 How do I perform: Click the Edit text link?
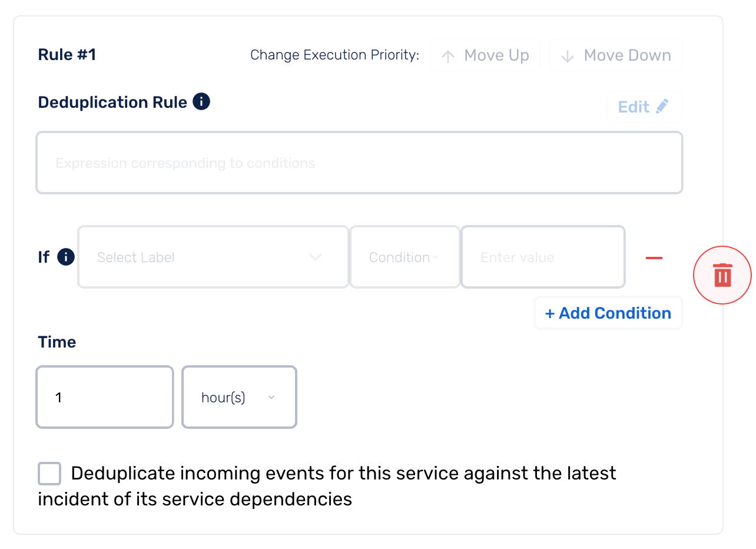[634, 107]
